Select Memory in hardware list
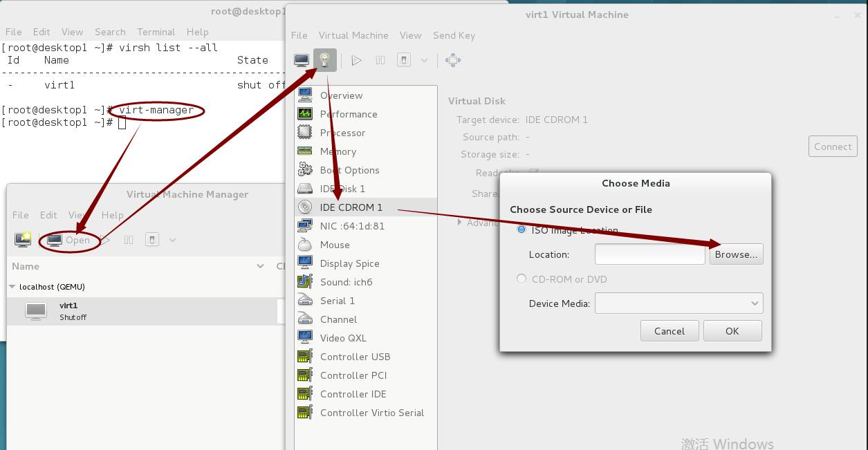 pos(366,151)
